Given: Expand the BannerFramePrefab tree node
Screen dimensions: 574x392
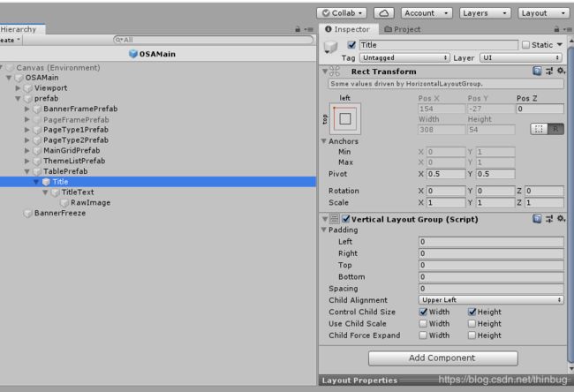Looking at the screenshot, I should [27, 109].
